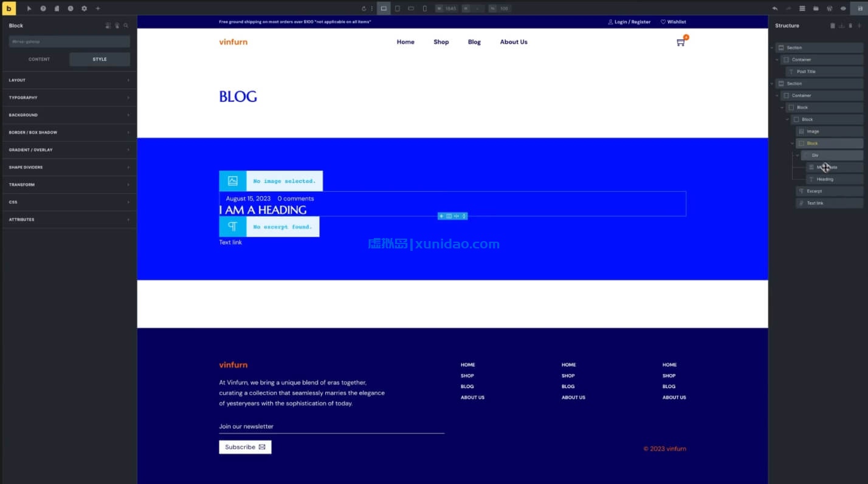Screen dimensions: 868x484
Task: Preview the page with the eye icon
Action: point(842,8)
